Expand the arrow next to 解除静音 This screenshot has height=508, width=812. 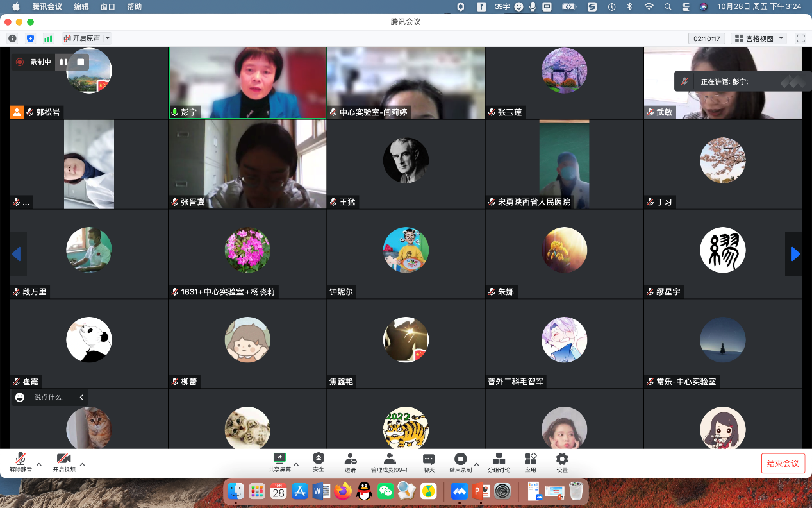tap(39, 464)
